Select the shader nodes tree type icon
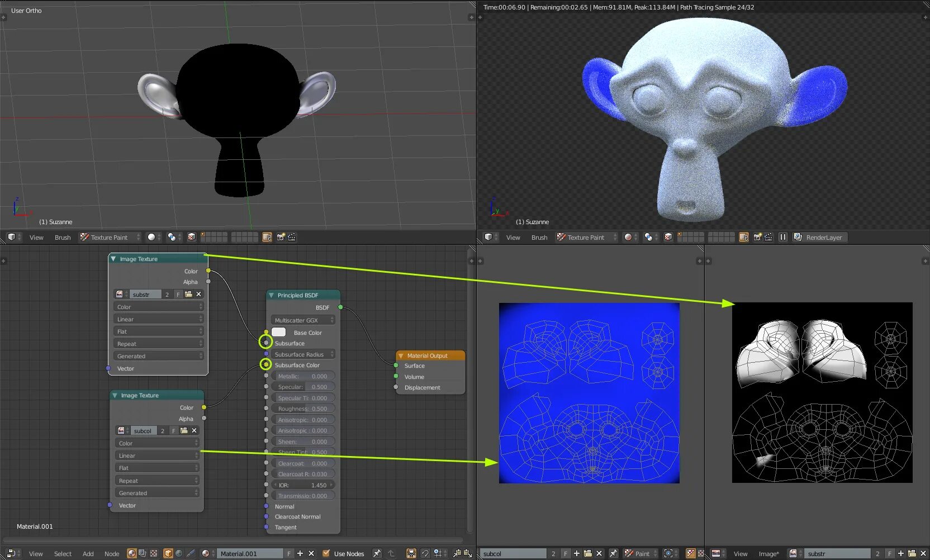 point(132,553)
